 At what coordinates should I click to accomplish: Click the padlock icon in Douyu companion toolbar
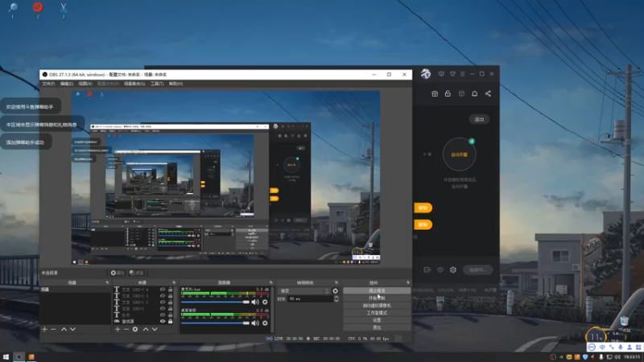click(x=448, y=93)
